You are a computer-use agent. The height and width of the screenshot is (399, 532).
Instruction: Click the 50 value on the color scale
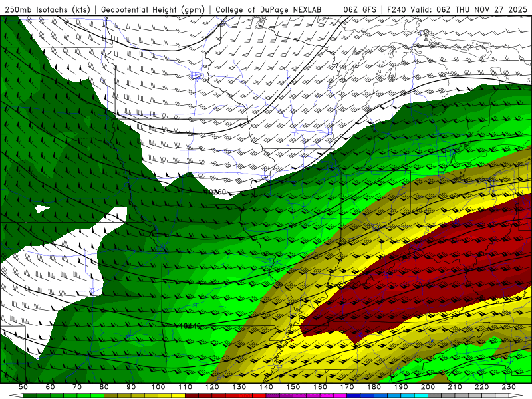[23, 387]
